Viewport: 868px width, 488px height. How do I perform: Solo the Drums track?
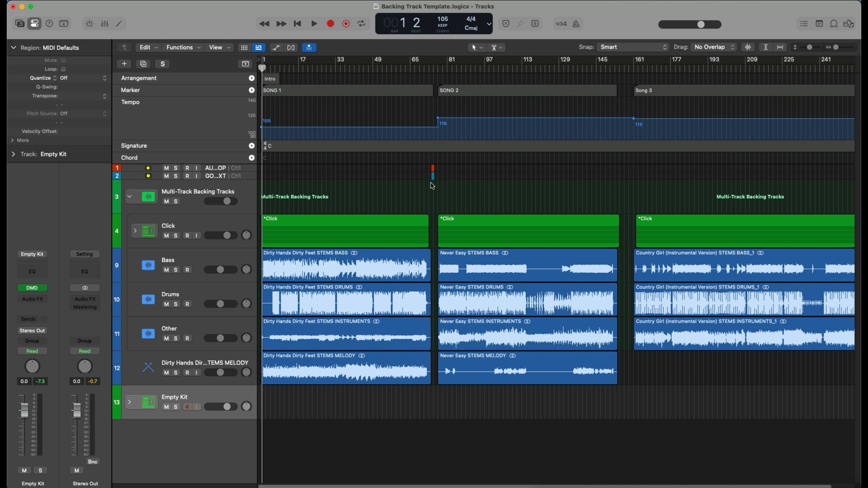[176, 304]
